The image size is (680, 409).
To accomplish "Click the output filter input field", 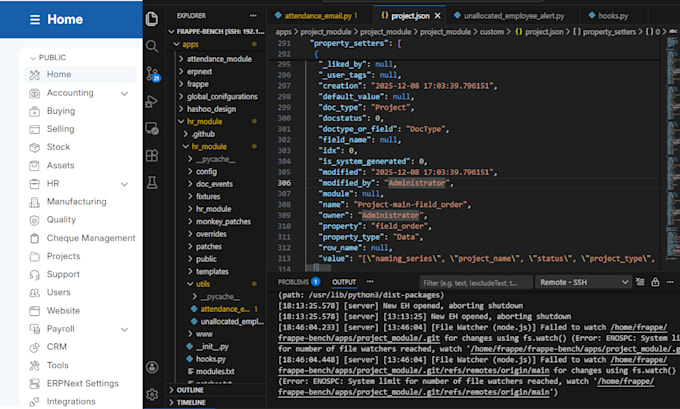I will [476, 283].
